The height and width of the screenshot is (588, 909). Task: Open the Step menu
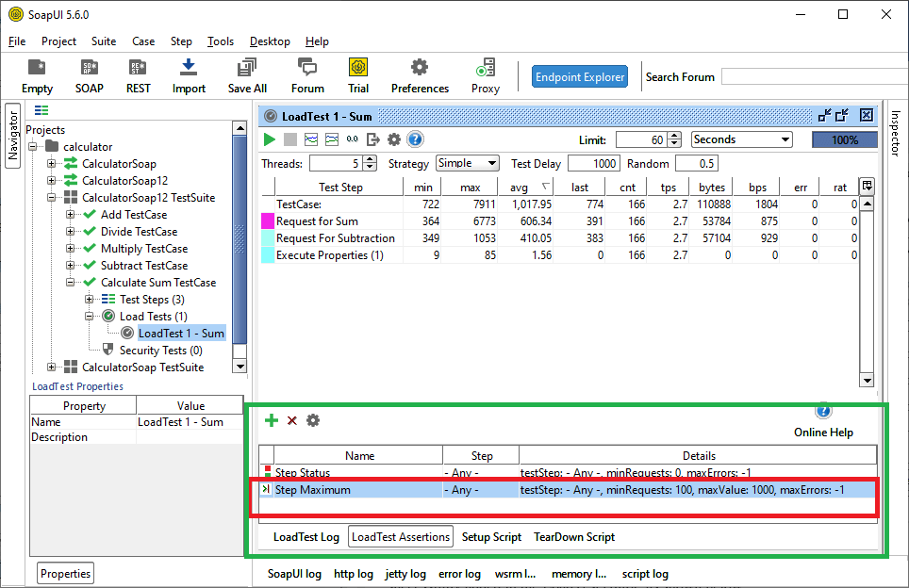(181, 41)
